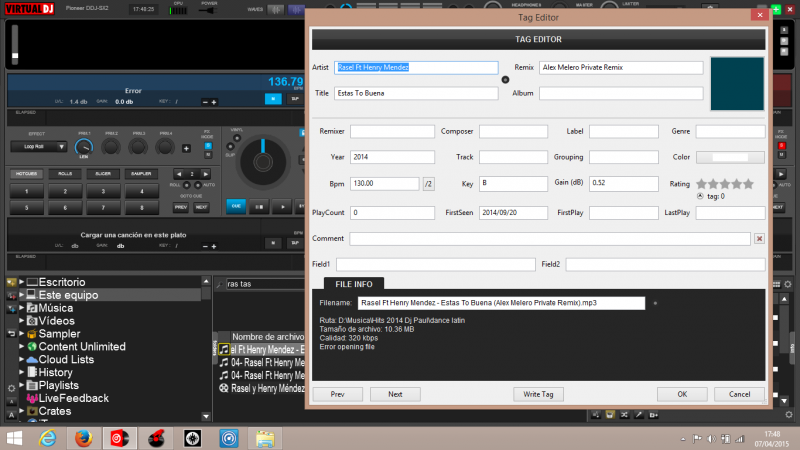Switch pads to SLICER mode

(x=103, y=173)
